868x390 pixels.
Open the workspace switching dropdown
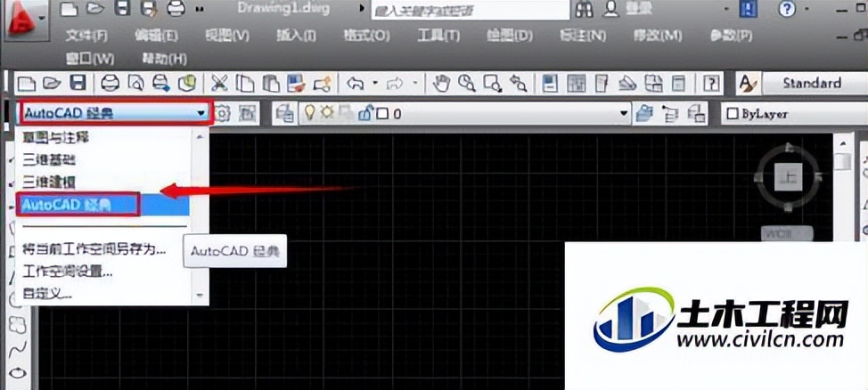click(116, 113)
